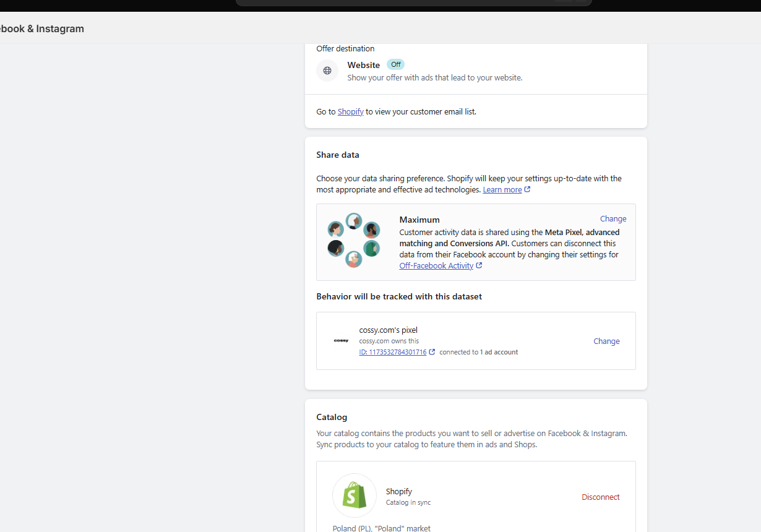Click the 'Catalog in sync' status text
Image resolution: width=761 pixels, height=532 pixels.
[x=408, y=503]
